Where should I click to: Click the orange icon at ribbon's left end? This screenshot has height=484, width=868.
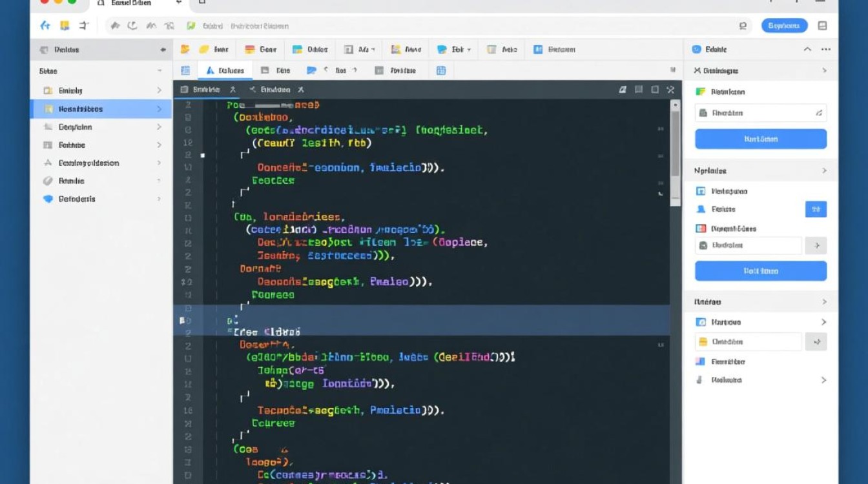[x=185, y=49]
